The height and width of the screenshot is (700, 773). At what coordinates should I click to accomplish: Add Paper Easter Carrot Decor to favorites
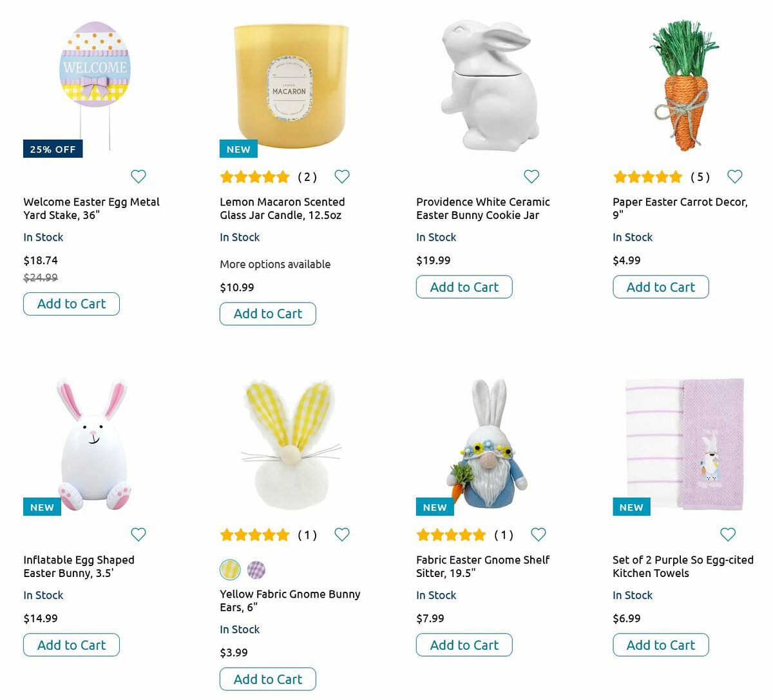pos(735,176)
